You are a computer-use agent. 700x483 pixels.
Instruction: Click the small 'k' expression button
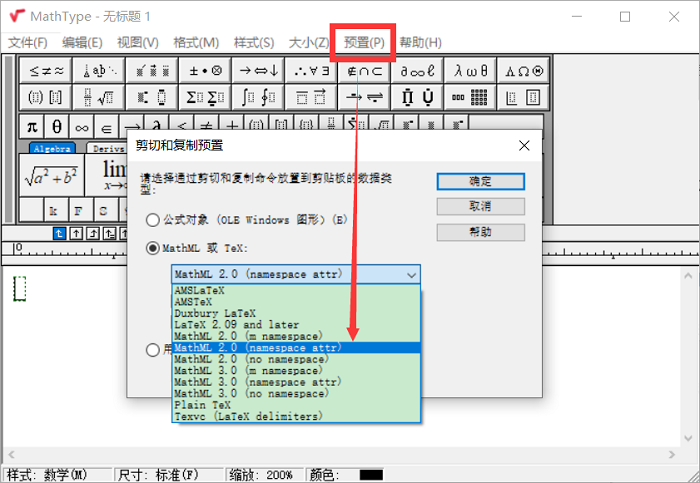(x=55, y=210)
